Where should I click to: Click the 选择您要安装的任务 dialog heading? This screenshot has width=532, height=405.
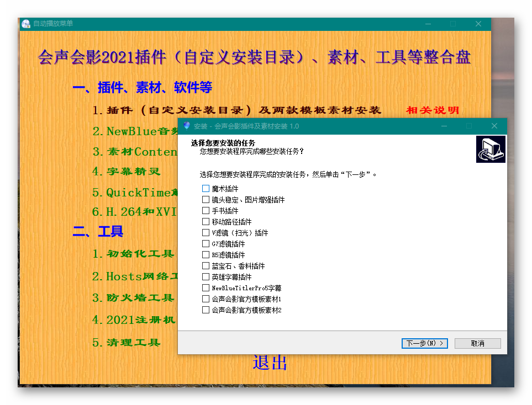[223, 143]
